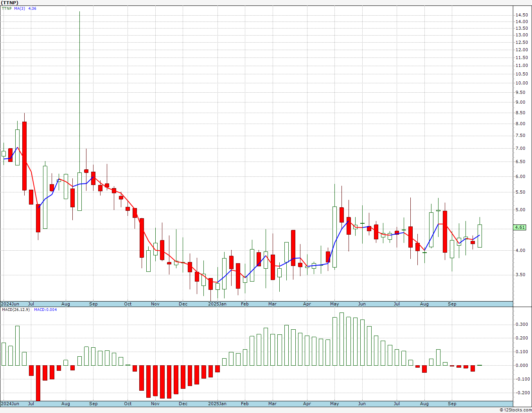Click 2024Jun on the price chart date axis
The image size is (532, 413).
click(10, 304)
